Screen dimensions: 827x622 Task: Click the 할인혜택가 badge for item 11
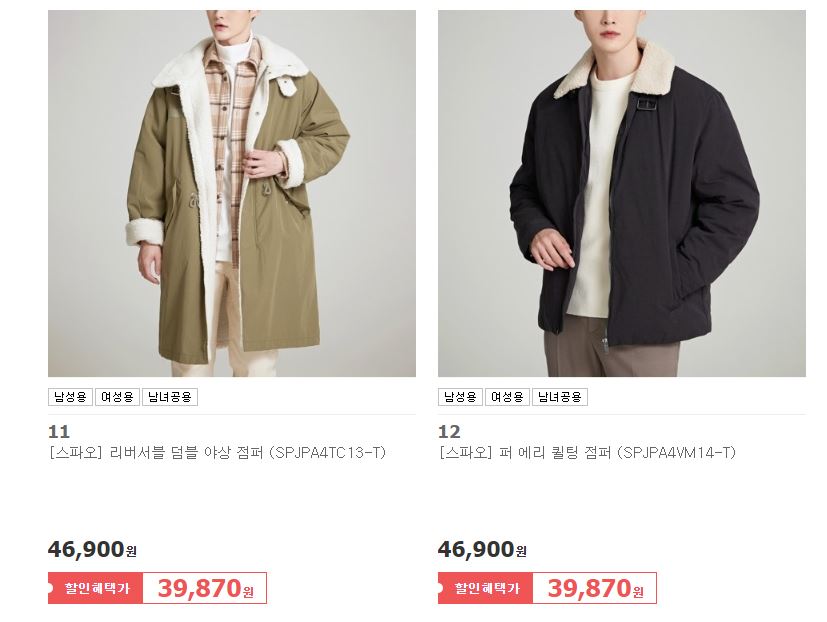coord(95,588)
